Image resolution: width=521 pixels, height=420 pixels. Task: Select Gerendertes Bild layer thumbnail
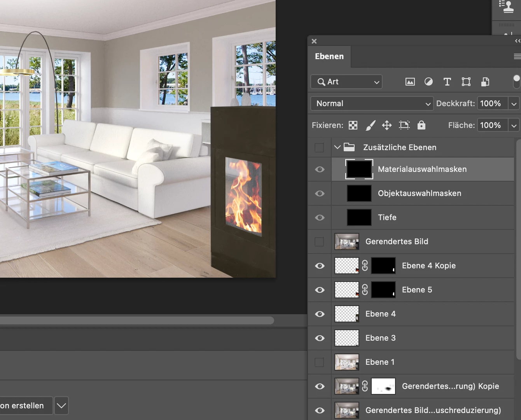coord(347,241)
